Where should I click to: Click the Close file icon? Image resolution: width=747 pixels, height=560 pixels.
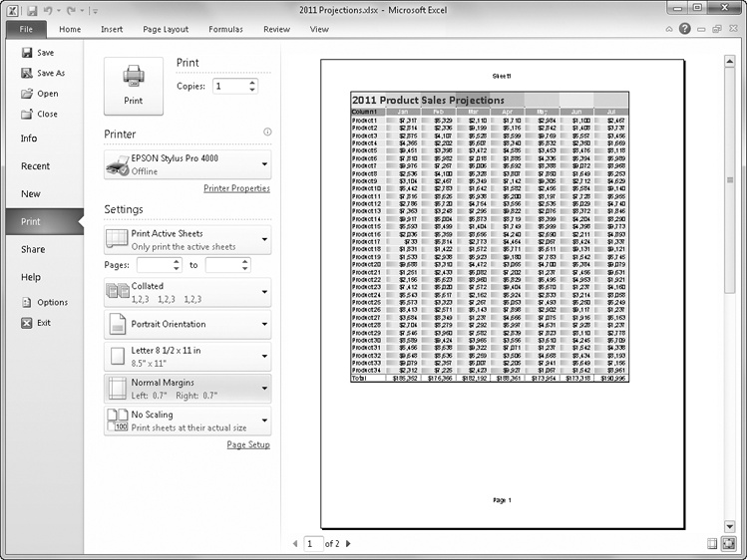[27, 114]
